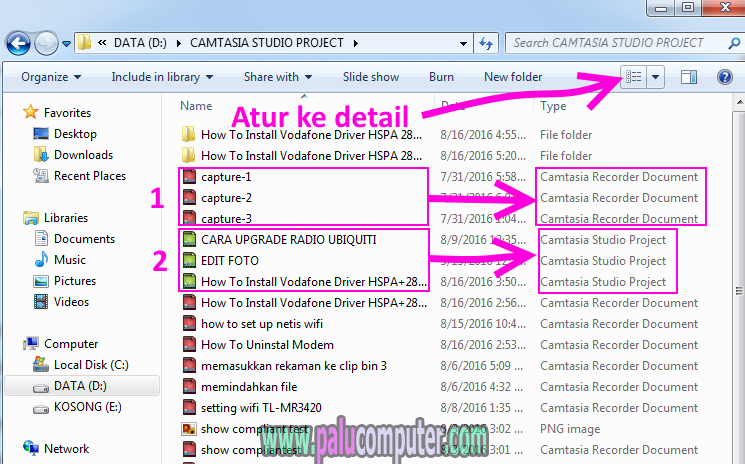
Task: Click the refresh button next to address bar
Action: [486, 43]
